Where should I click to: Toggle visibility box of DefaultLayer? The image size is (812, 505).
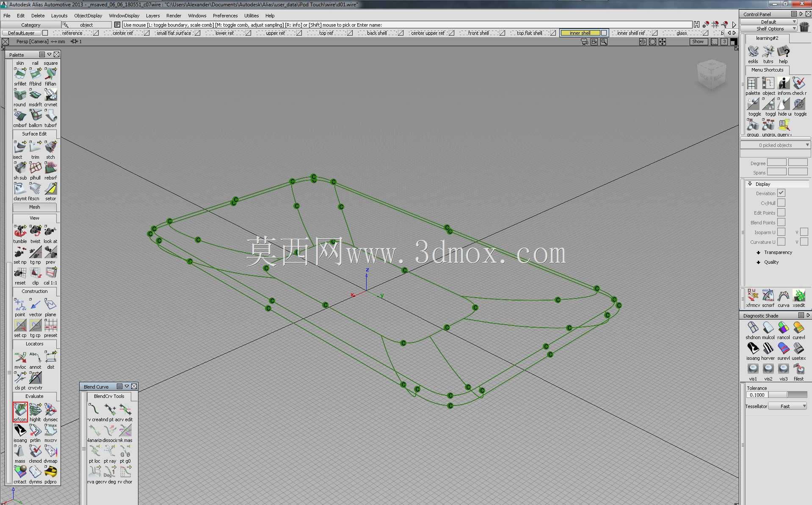tap(45, 33)
